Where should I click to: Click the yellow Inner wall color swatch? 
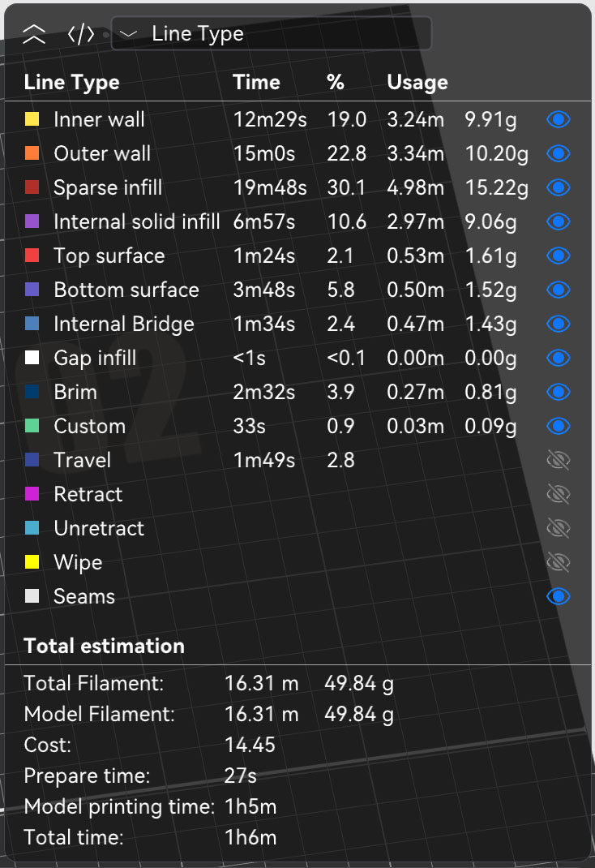pyautogui.click(x=32, y=120)
